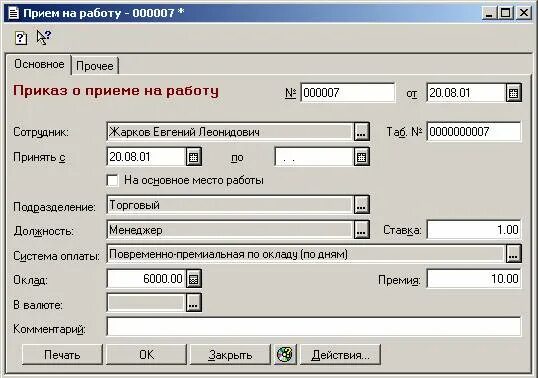
Task: Click the help question-mark toolbar icon
Action: (x=21, y=38)
